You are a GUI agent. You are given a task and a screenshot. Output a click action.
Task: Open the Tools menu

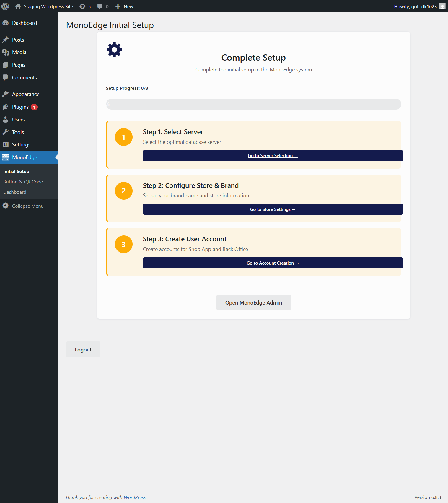29,132
